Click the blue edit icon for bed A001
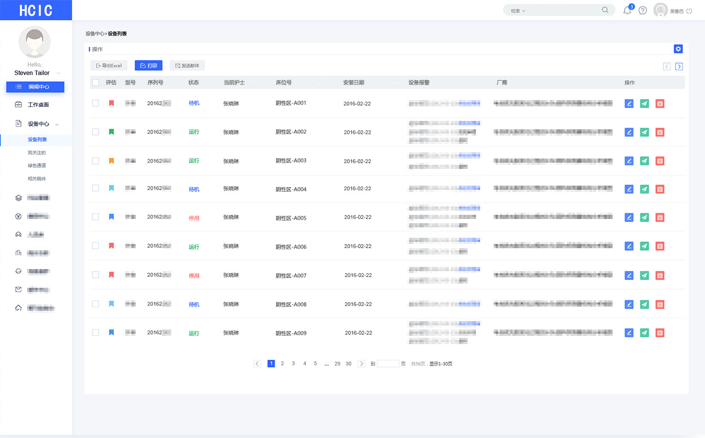705x438 pixels. [629, 103]
